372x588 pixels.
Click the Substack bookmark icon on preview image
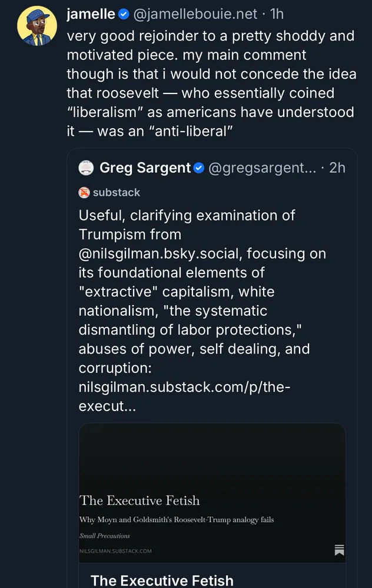(339, 550)
